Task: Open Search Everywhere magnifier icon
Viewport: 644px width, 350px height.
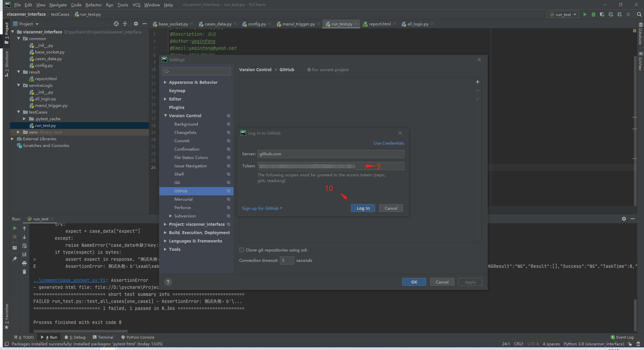Action: [x=639, y=14]
